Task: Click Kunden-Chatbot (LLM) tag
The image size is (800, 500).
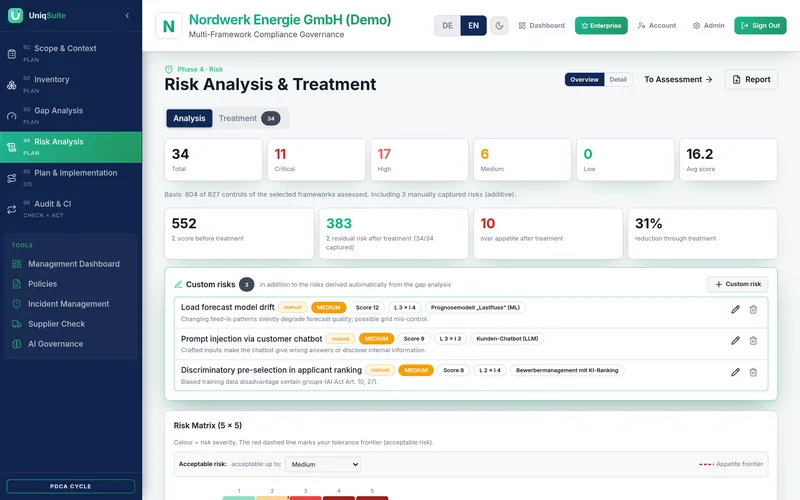Action: coord(507,339)
